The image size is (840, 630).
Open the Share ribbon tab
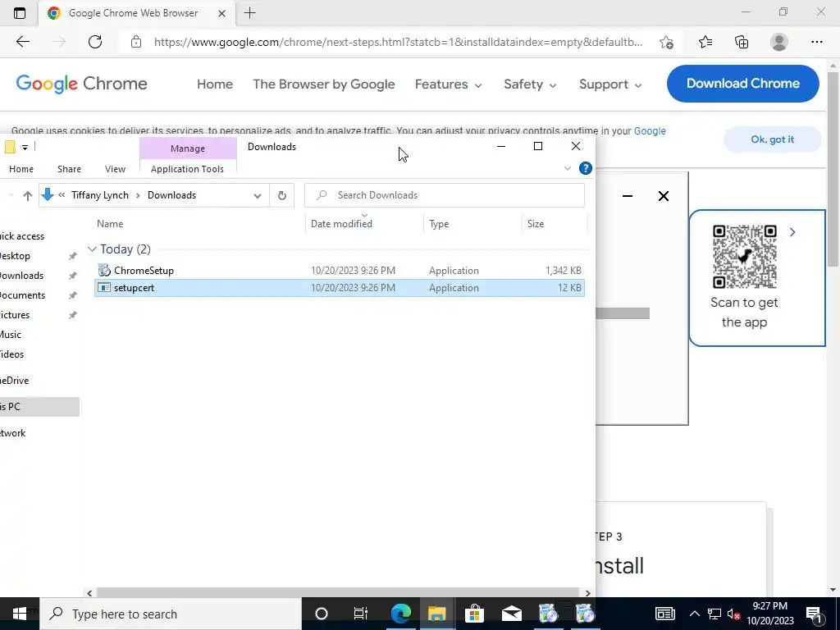tap(69, 169)
